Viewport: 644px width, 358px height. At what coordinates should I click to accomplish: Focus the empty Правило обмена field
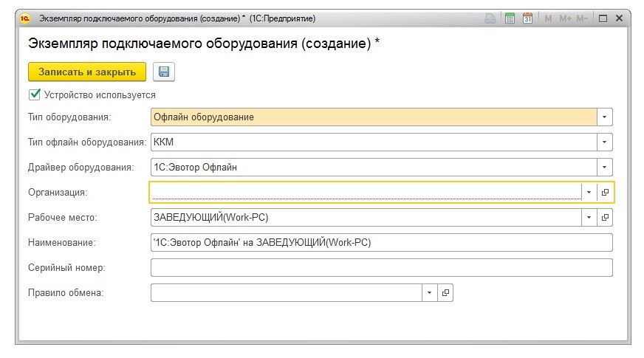coord(287,293)
